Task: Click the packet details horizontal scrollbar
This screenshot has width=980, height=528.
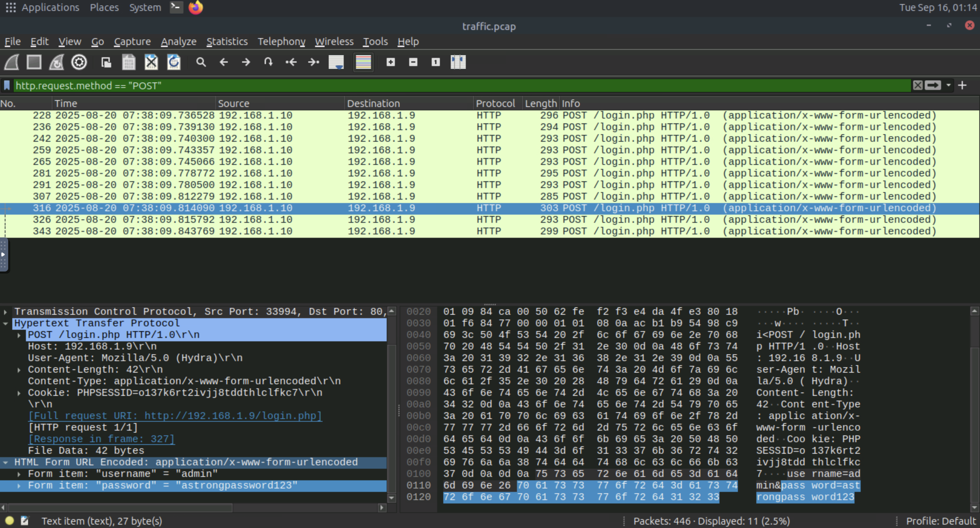Action: [120, 508]
